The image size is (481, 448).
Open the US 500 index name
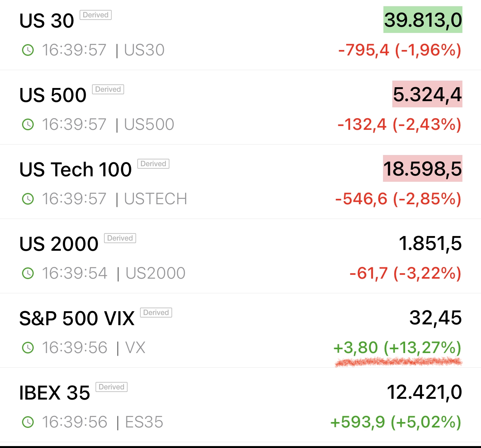point(53,95)
